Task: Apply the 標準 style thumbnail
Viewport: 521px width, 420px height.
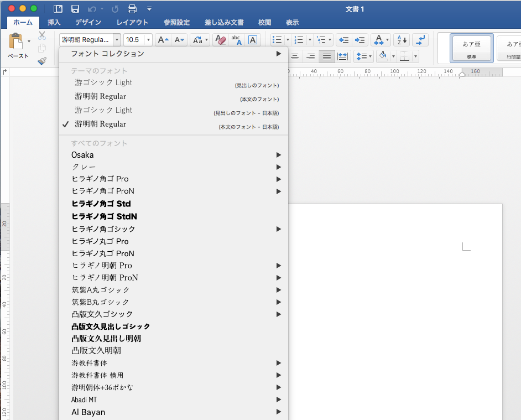Action: pos(471,48)
